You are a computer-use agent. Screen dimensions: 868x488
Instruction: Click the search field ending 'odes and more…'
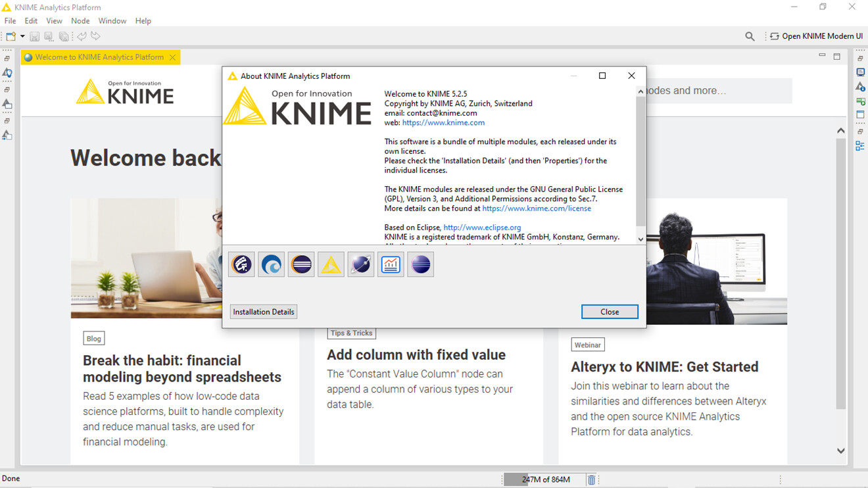719,91
